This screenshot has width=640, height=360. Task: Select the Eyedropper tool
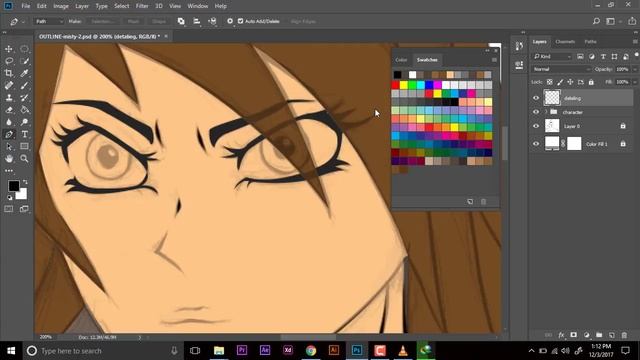24,73
